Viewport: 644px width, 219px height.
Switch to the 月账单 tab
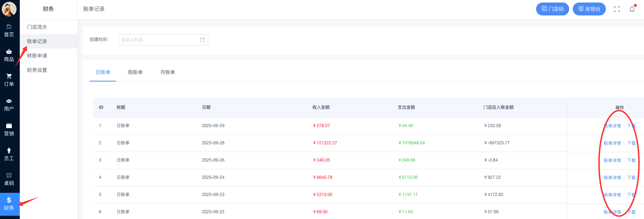point(168,72)
